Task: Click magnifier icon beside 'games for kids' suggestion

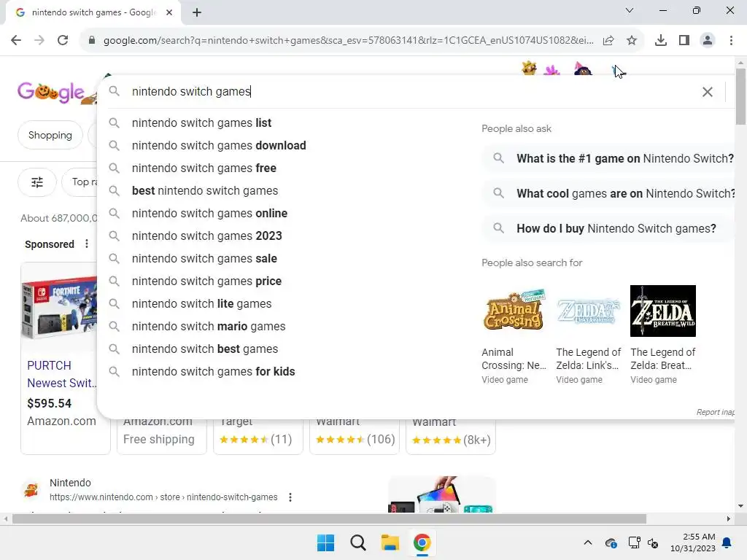Action: coord(114,371)
